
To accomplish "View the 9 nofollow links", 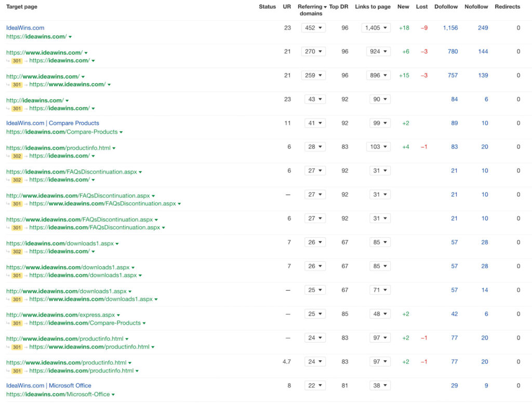I will [486, 385].
